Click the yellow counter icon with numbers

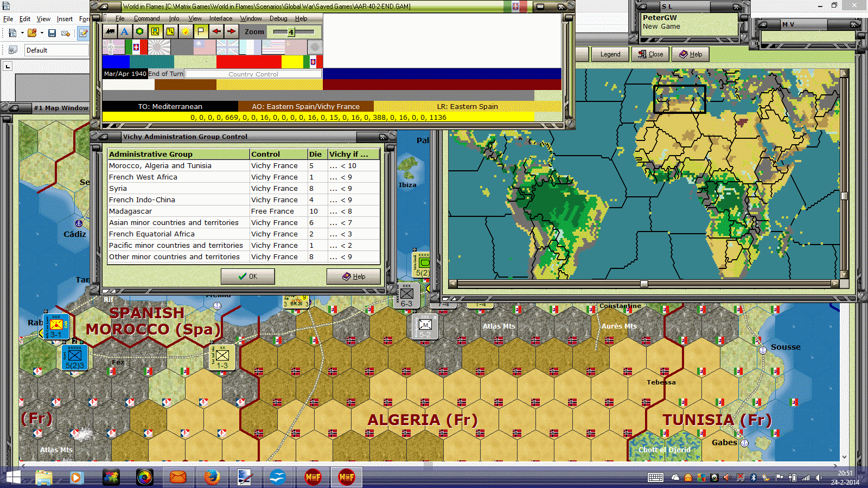pos(170,31)
